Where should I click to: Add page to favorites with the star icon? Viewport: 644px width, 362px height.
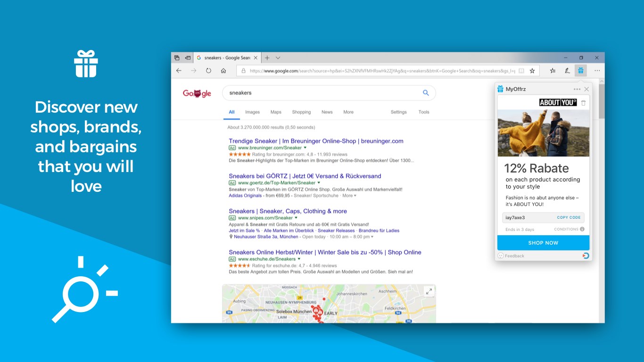coord(532,71)
